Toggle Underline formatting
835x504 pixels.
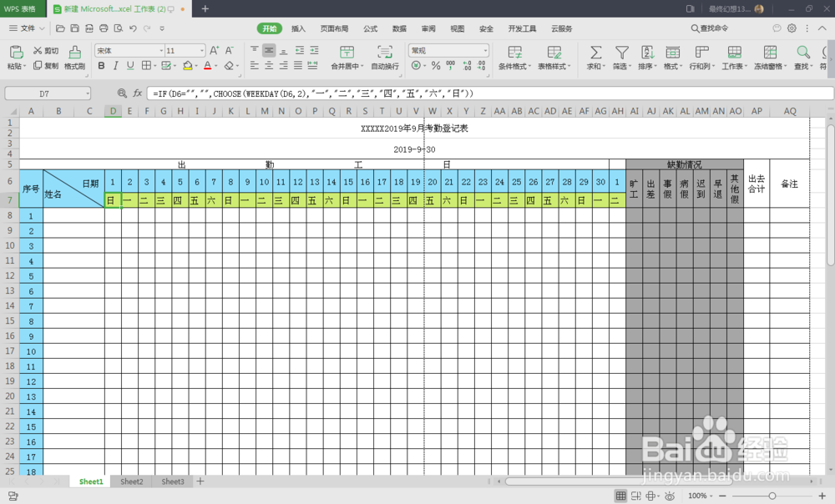click(x=130, y=65)
